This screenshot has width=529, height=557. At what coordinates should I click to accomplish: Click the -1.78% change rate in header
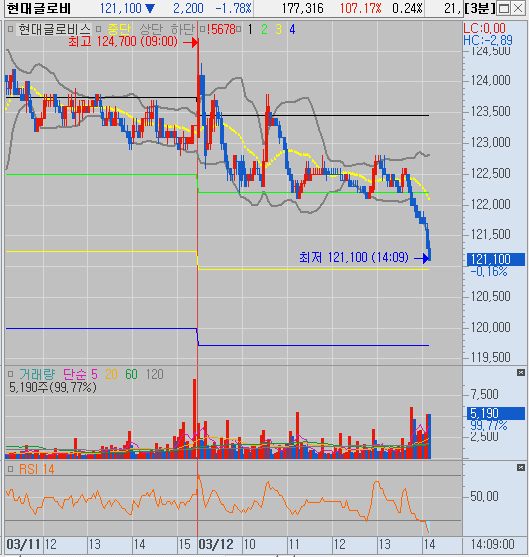234,8
